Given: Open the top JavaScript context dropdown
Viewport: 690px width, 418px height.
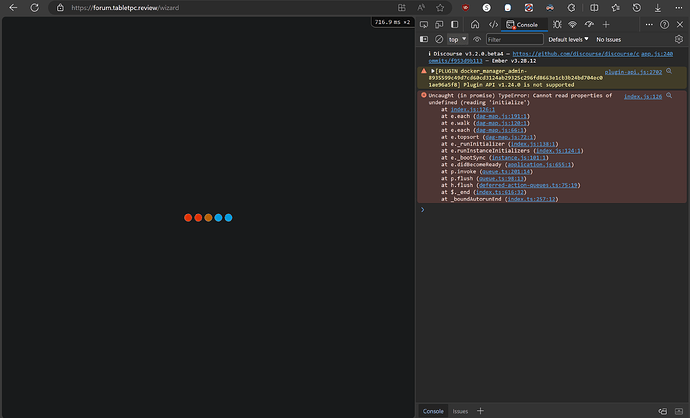Looking at the screenshot, I should coord(457,39).
